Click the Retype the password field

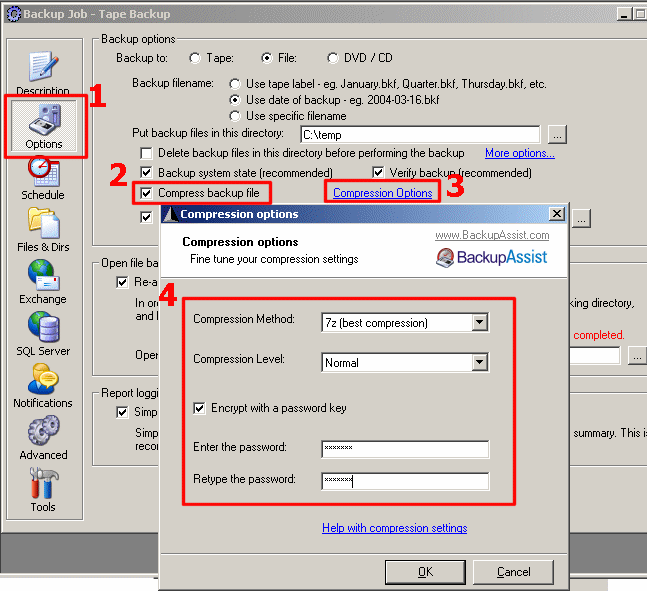click(x=405, y=481)
